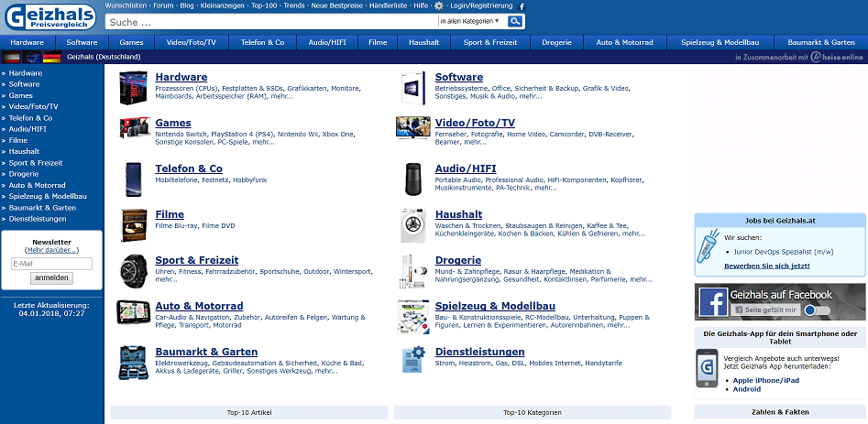The width and height of the screenshot is (868, 424).
Task: Click the Sport & Freizeit smartwatch image
Action: [134, 271]
